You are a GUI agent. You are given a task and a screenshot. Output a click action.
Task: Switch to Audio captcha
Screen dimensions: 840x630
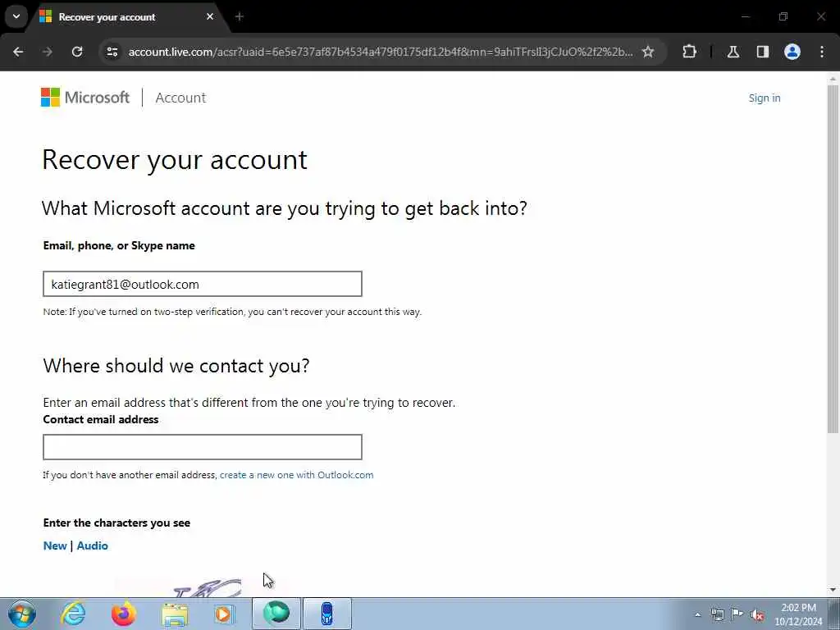click(x=92, y=546)
